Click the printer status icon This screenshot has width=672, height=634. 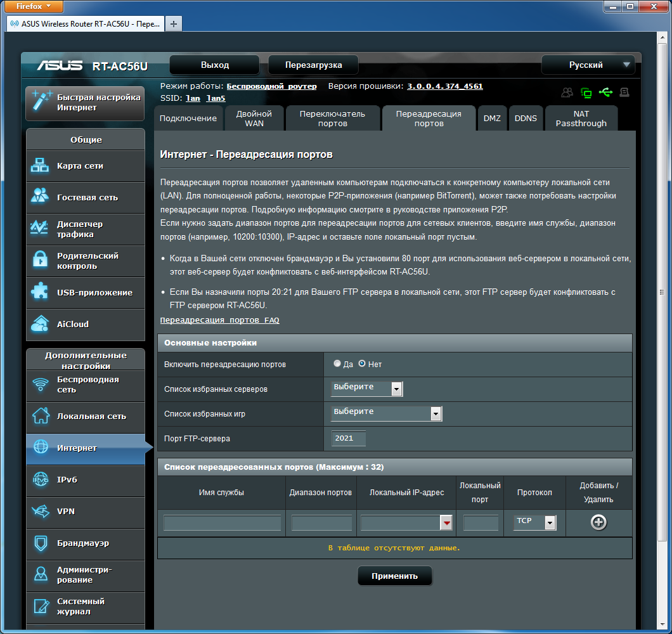[624, 92]
